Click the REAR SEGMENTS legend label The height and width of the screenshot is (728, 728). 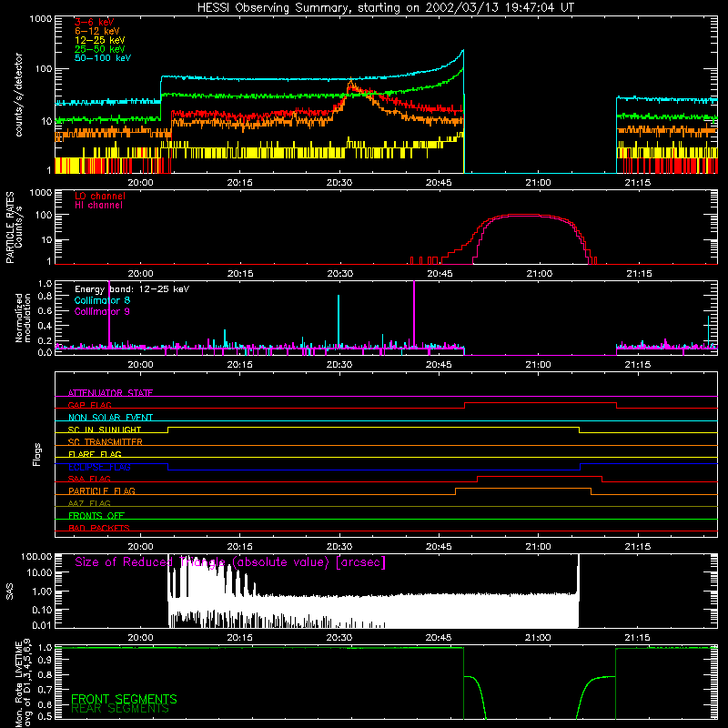pyautogui.click(x=120, y=709)
